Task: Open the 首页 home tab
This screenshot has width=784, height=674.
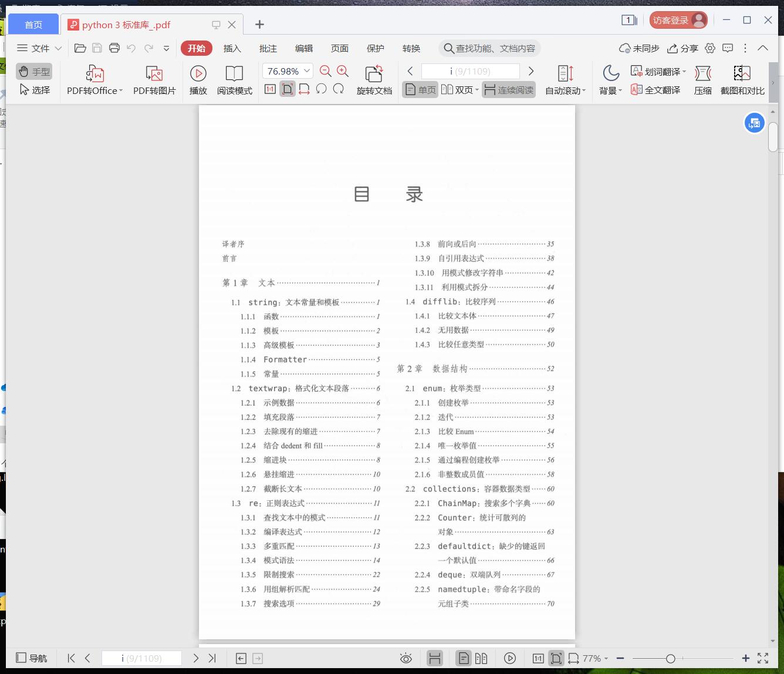Action: [x=33, y=25]
